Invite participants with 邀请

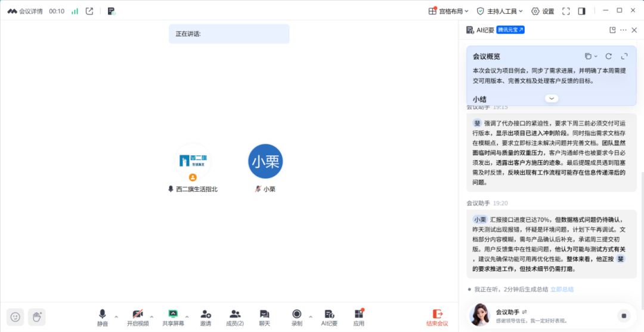(x=206, y=318)
